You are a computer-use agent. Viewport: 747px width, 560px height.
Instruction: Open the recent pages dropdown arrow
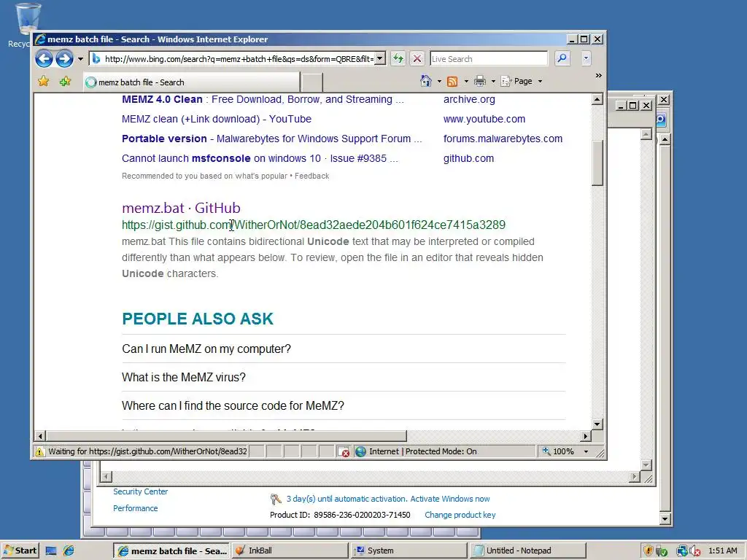point(80,59)
